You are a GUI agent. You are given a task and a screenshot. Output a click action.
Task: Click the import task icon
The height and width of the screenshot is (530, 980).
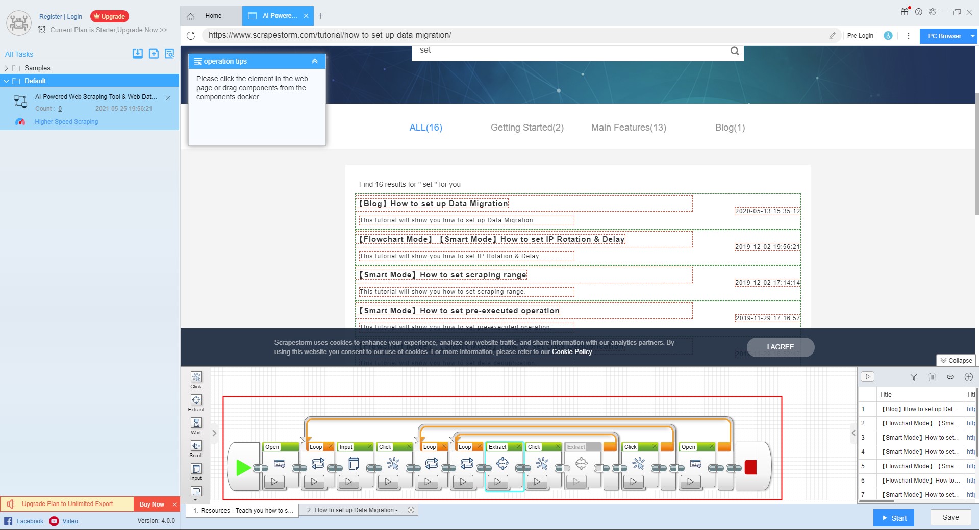(x=138, y=54)
